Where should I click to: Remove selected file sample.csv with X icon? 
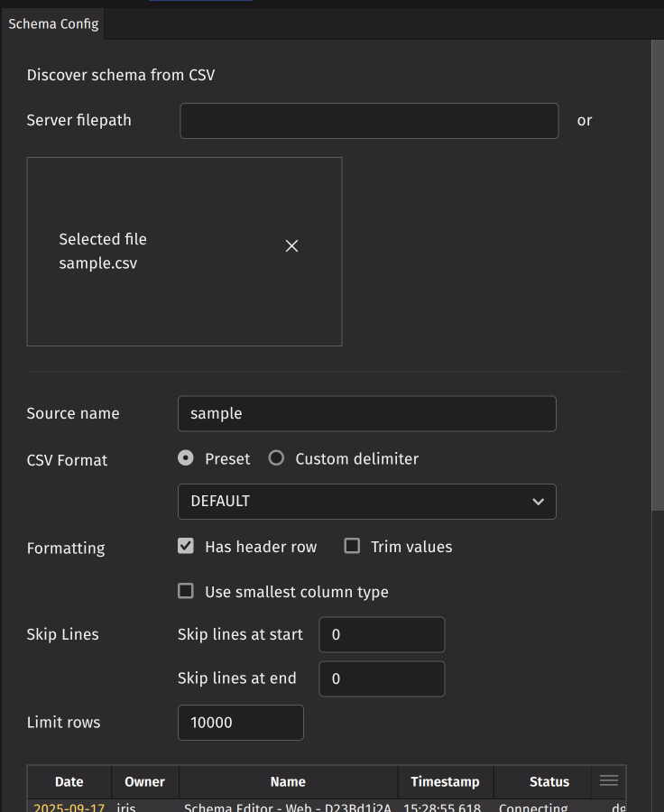(x=291, y=246)
